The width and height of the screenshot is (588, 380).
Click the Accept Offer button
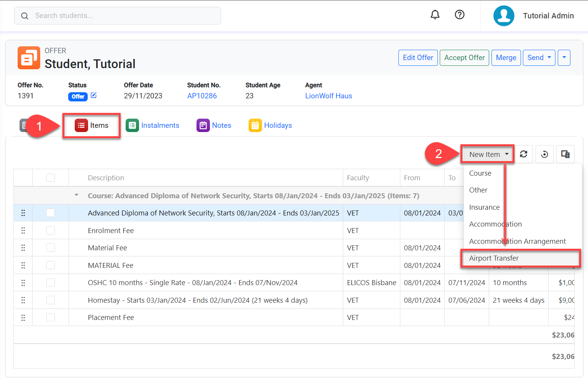click(x=464, y=57)
